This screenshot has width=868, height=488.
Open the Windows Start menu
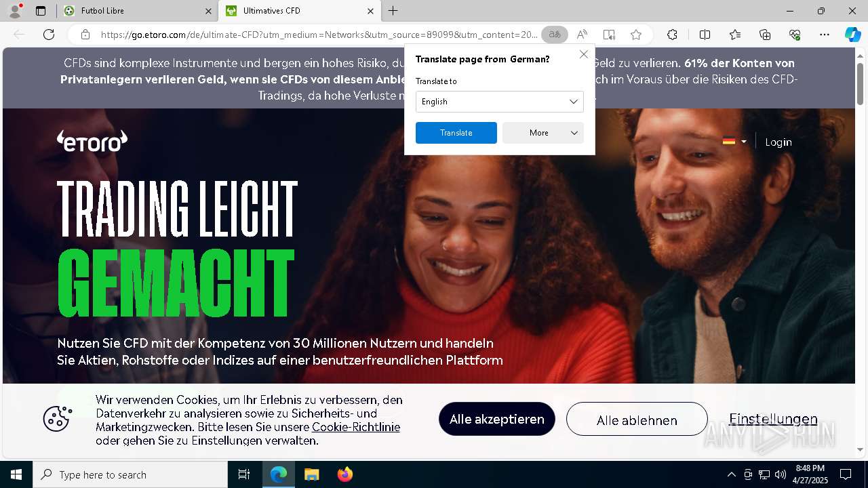pos(16,474)
